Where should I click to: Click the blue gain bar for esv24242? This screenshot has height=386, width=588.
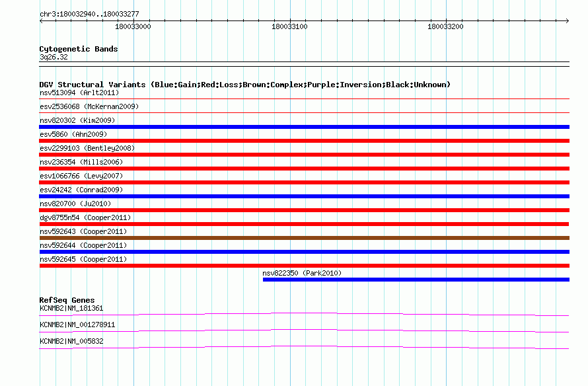coord(304,196)
